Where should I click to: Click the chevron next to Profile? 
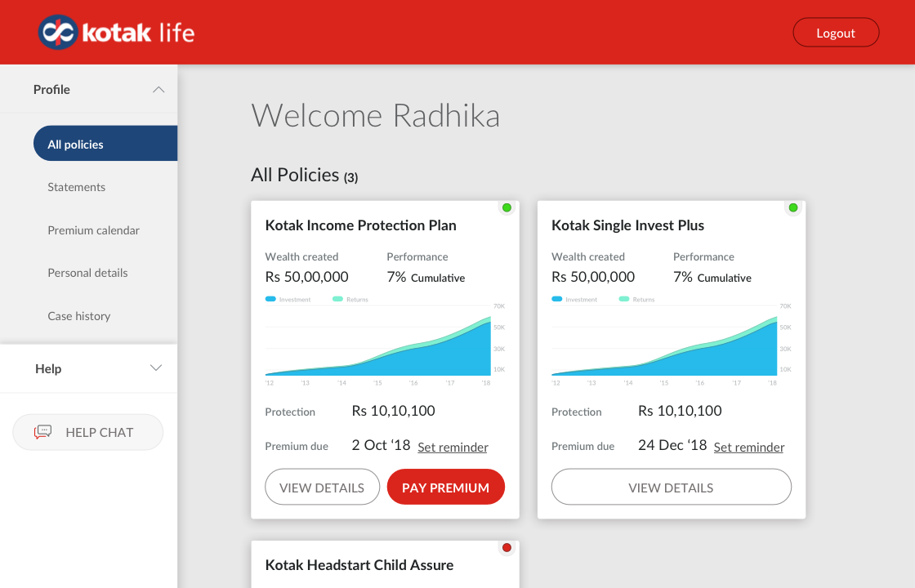[x=158, y=89]
